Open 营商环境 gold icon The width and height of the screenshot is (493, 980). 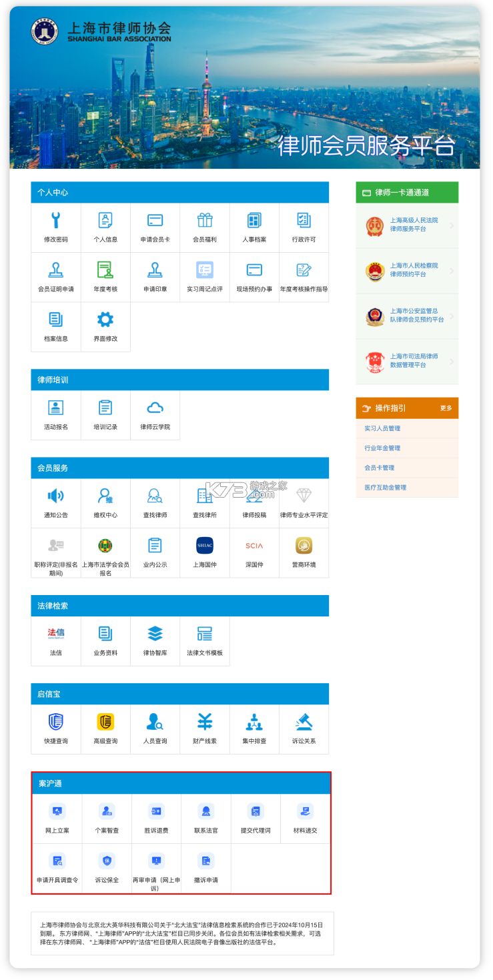coord(304,545)
